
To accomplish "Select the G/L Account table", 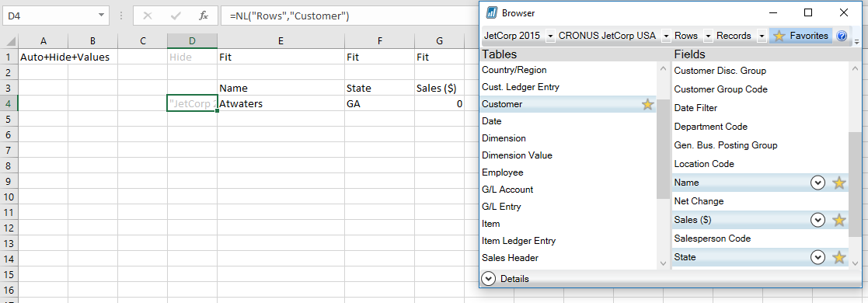I will 569,190.
